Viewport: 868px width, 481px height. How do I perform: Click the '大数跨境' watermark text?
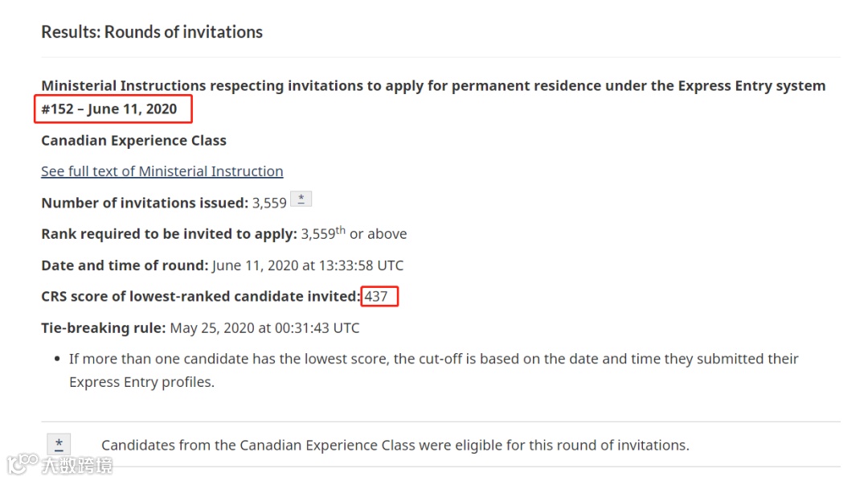[x=77, y=465]
